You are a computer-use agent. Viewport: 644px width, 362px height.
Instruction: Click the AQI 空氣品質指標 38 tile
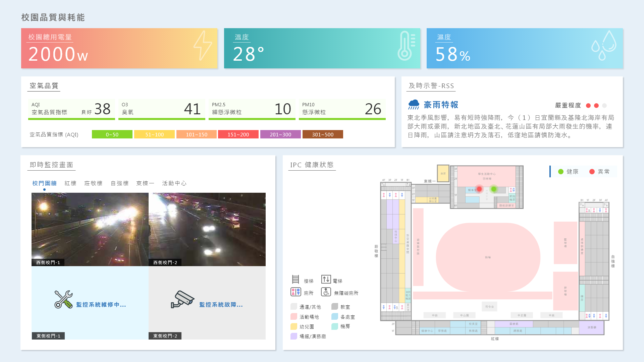(x=71, y=109)
